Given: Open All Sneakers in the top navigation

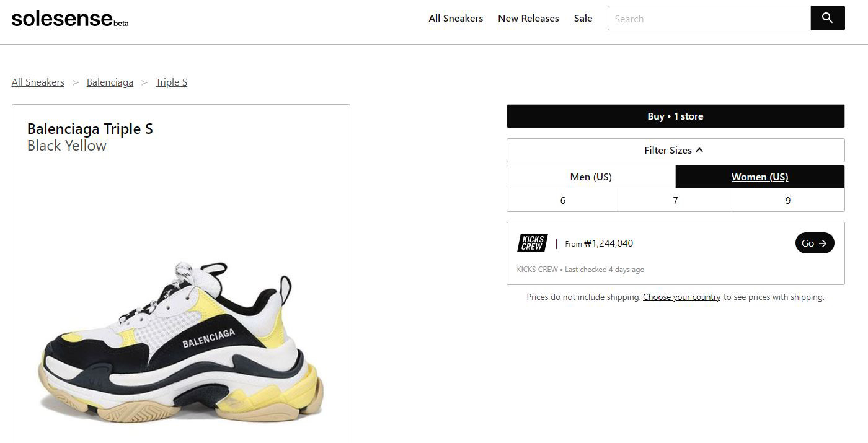Looking at the screenshot, I should tap(456, 19).
